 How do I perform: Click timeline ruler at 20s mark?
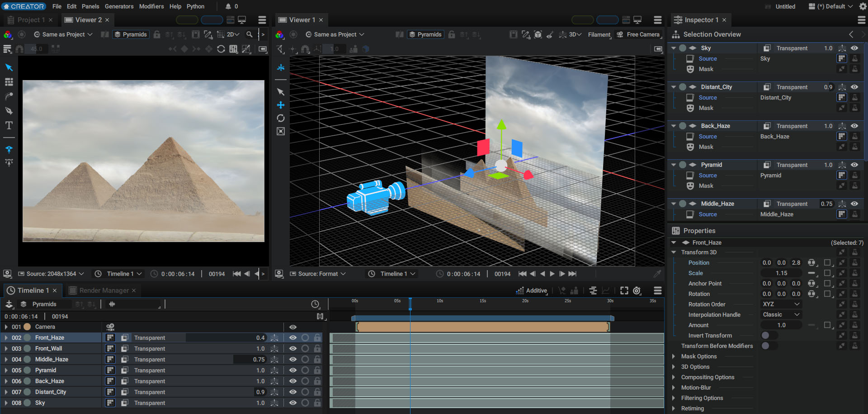click(525, 301)
